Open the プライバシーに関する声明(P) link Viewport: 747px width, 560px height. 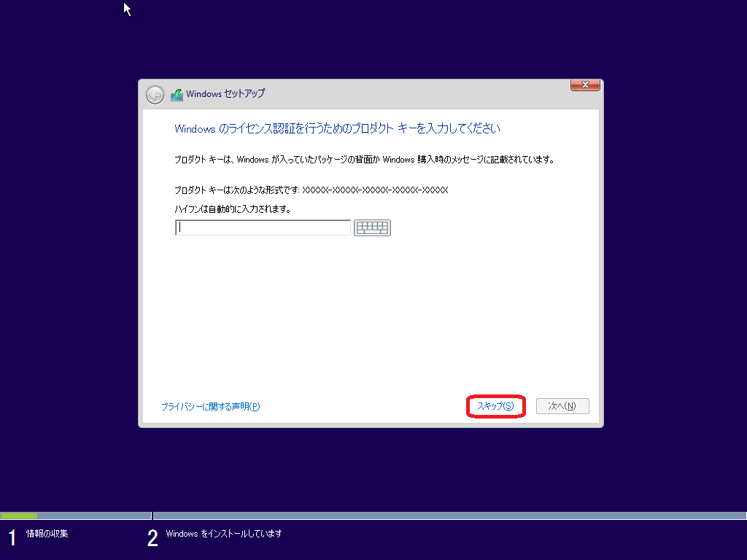(x=210, y=407)
